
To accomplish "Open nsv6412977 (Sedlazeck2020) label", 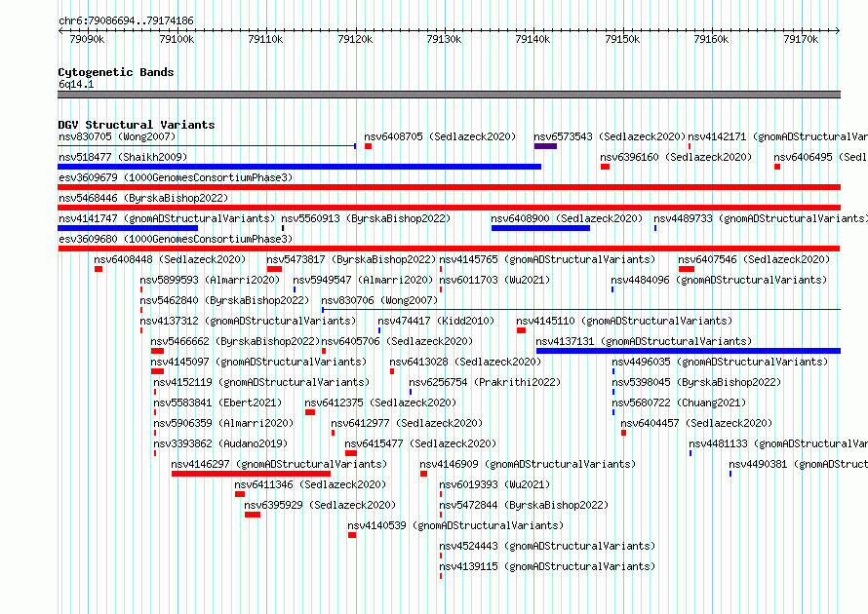I will point(407,423).
